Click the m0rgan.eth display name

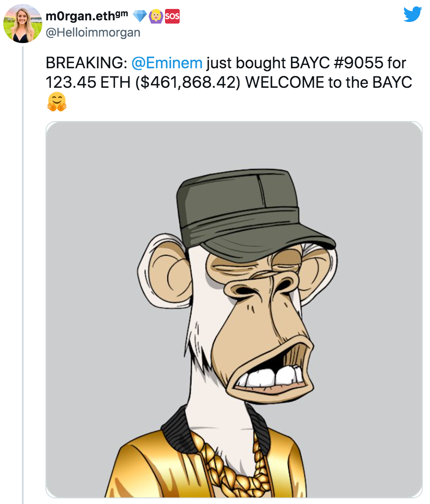coord(80,16)
